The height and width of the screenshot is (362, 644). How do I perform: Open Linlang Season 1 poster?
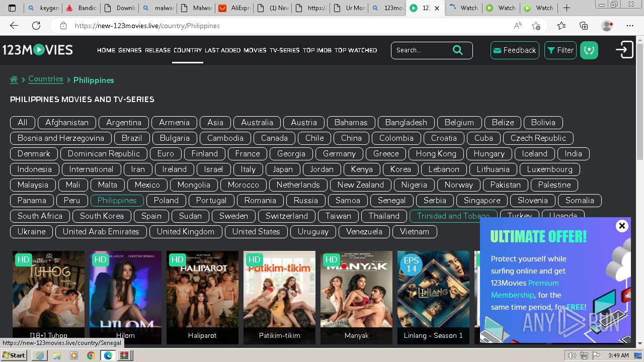click(x=433, y=297)
